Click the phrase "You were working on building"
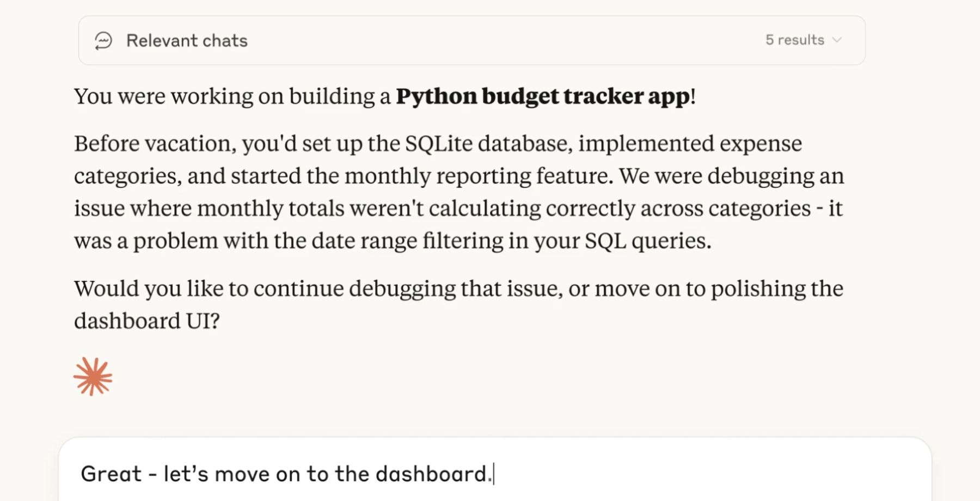This screenshot has height=501, width=980. [x=224, y=96]
